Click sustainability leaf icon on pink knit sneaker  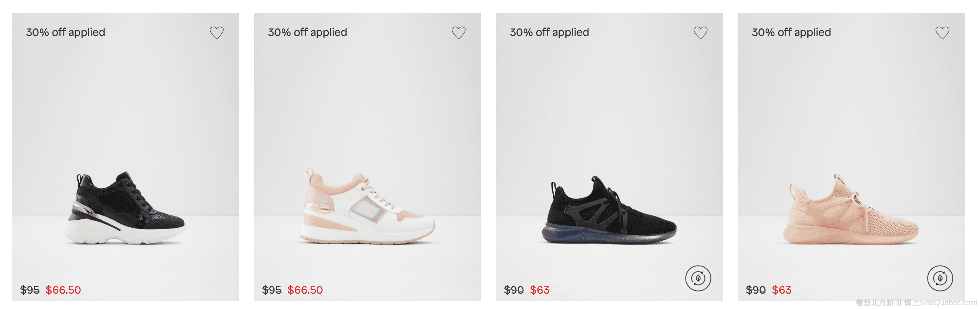[940, 278]
